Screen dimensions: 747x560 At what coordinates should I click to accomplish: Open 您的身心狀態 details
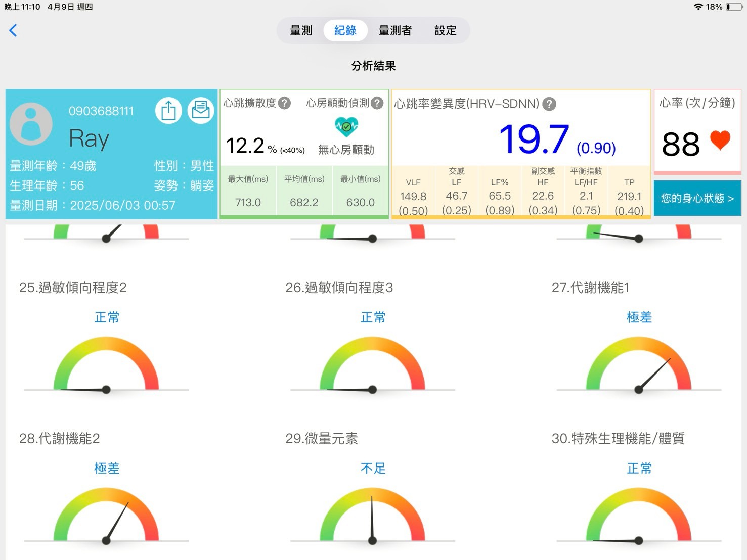click(x=697, y=198)
